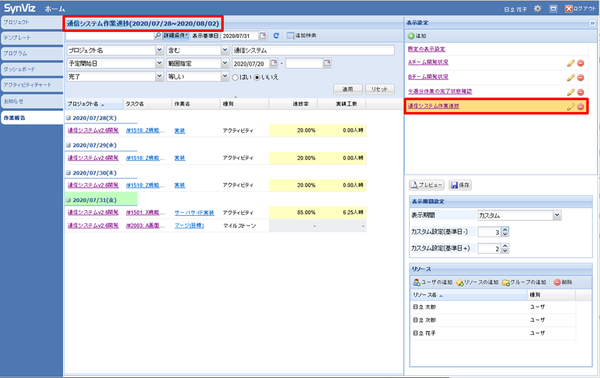Open the 等しい condition dropdown

pyautogui.click(x=225, y=77)
